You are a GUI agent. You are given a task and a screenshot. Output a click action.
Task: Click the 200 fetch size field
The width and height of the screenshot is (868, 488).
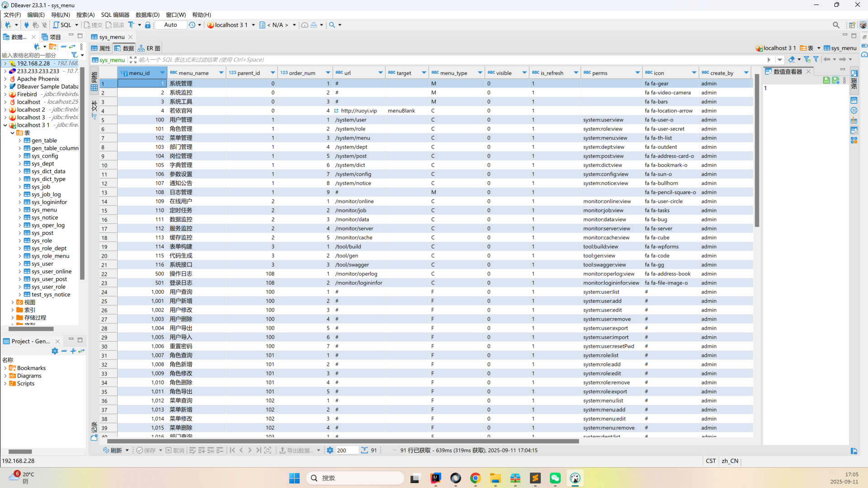(x=347, y=450)
